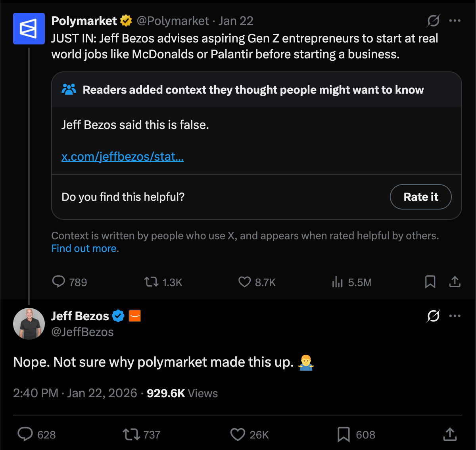This screenshot has width=476, height=450.
Task: Open the Find out more link
Action: [x=84, y=248]
